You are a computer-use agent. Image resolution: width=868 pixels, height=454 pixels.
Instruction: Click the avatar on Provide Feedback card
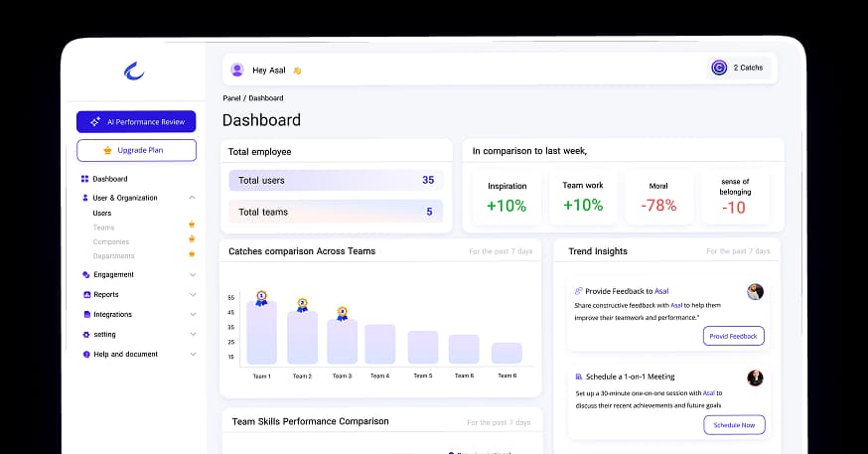click(756, 291)
